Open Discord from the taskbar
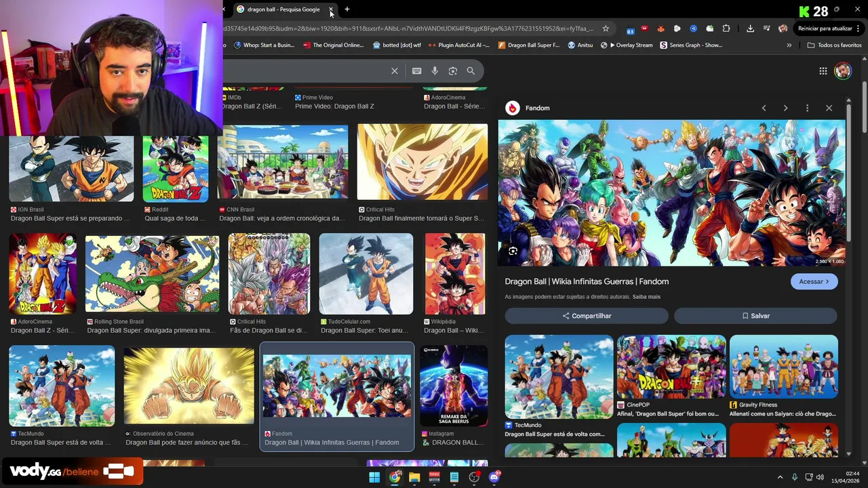 tap(494, 477)
